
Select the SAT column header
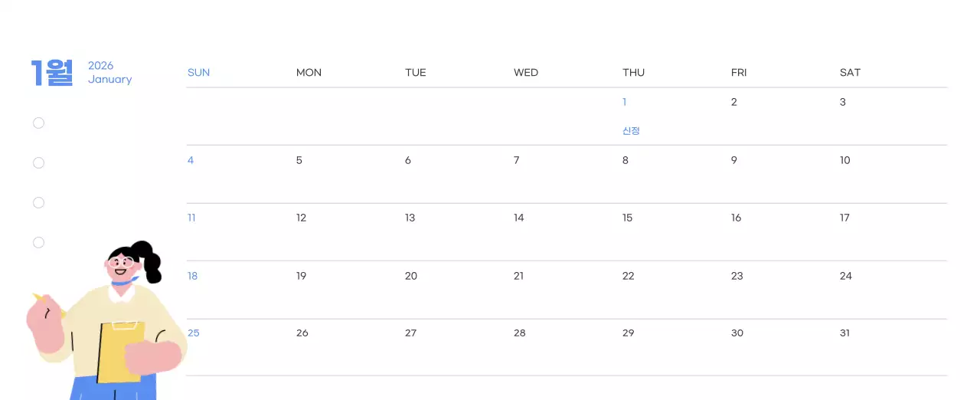[x=850, y=73]
